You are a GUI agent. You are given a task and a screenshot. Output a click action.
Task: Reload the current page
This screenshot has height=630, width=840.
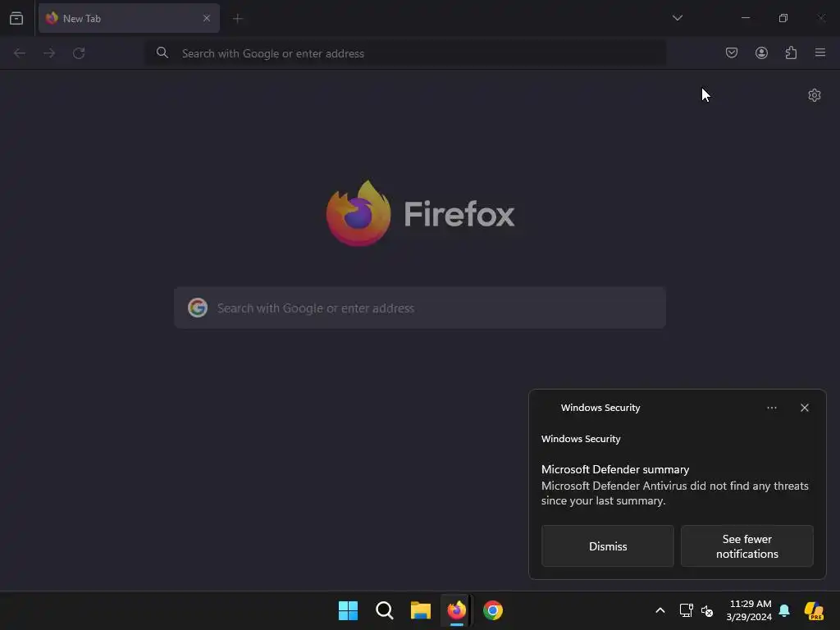tap(79, 53)
